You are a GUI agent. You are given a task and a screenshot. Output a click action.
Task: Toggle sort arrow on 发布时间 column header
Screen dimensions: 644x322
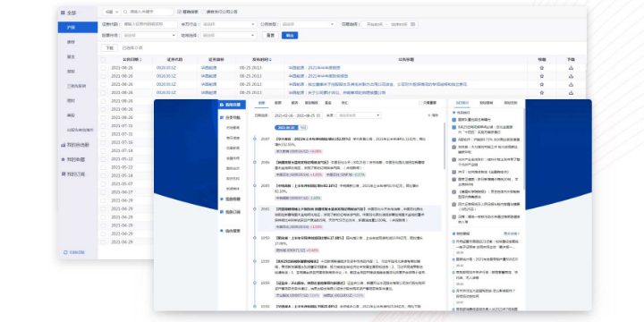(x=270, y=60)
